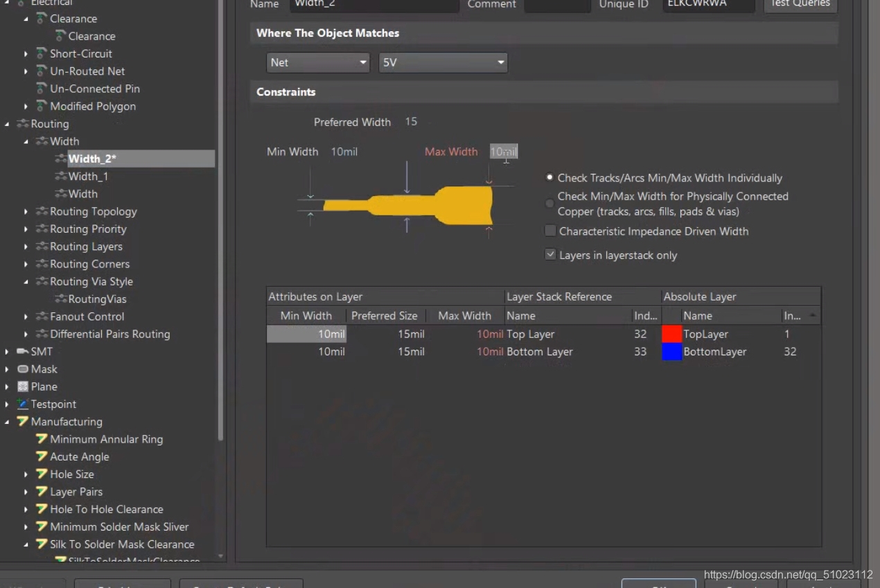880x588 pixels.
Task: Click the Comment field
Action: (x=557, y=5)
